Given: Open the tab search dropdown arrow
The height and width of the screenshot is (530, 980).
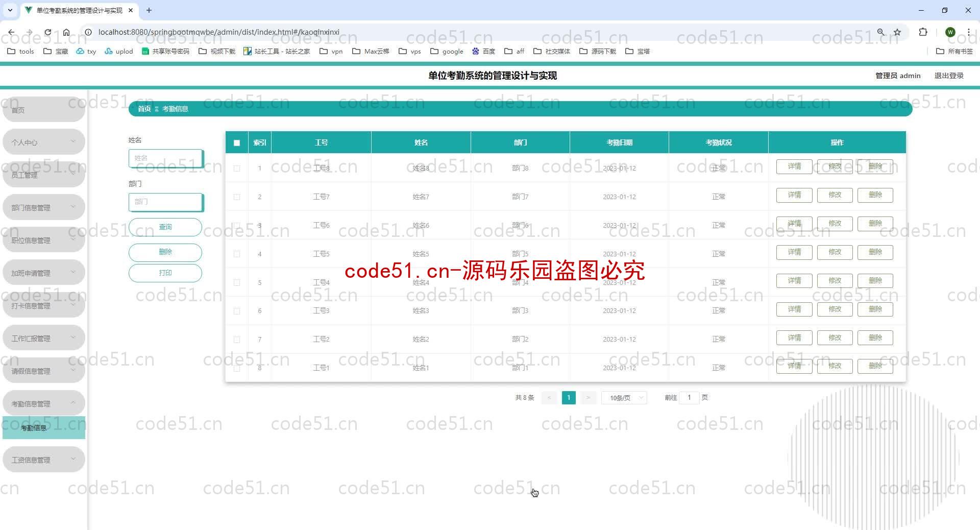Looking at the screenshot, I should pos(10,10).
